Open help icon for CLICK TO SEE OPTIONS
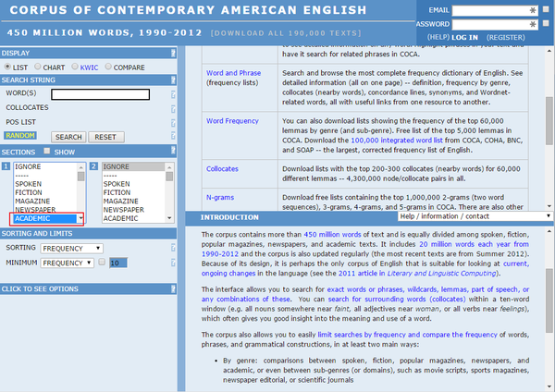555x392 pixels. [173, 289]
